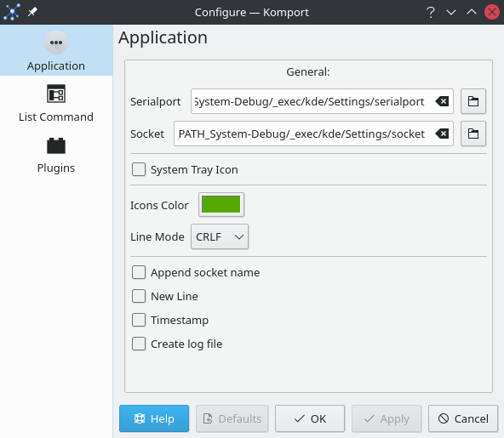Click the pin window icon in titlebar

coord(32,12)
